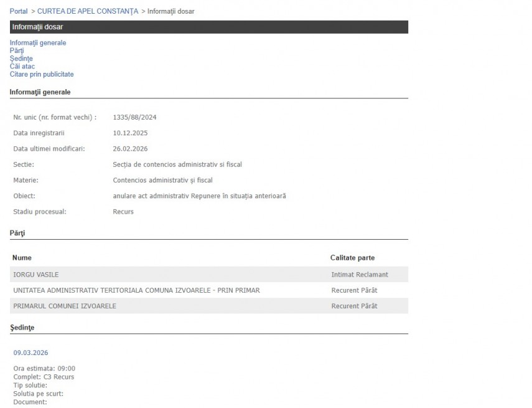Viewport: 532px width, 408px height.
Task: Click the dark Informații dosar header bar
Action: click(208, 27)
